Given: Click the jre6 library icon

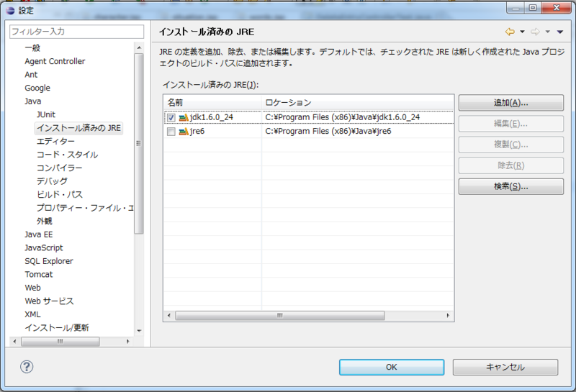Looking at the screenshot, I should (x=184, y=132).
